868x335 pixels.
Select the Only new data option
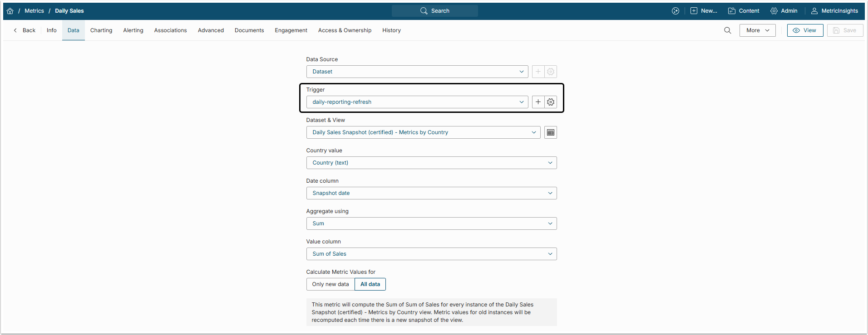coord(330,284)
